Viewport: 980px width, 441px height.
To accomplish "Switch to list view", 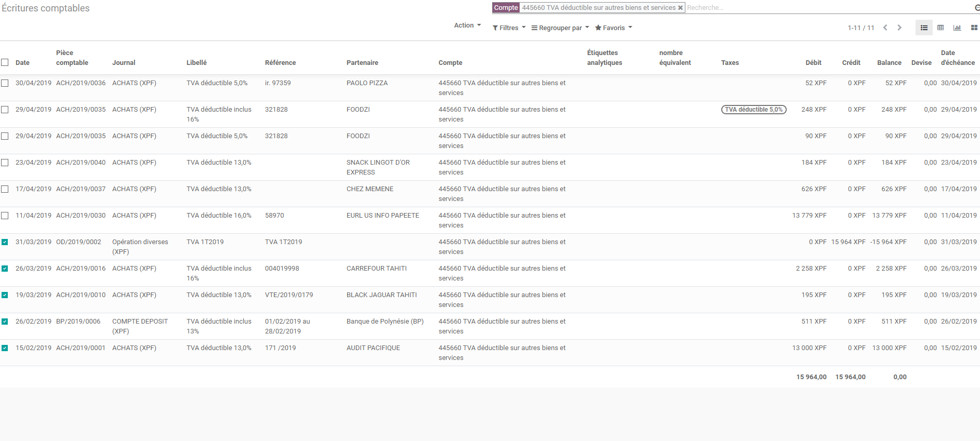I will [x=924, y=28].
